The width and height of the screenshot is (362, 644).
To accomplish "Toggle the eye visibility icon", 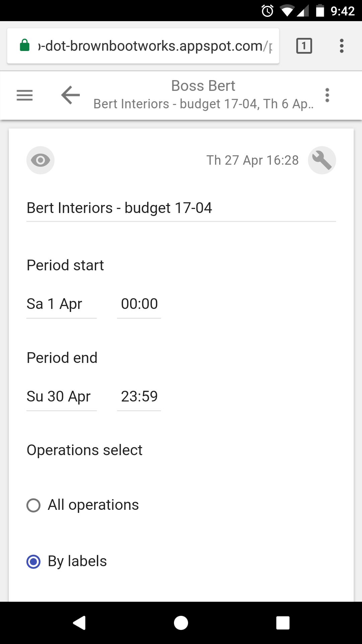I will (x=41, y=160).
